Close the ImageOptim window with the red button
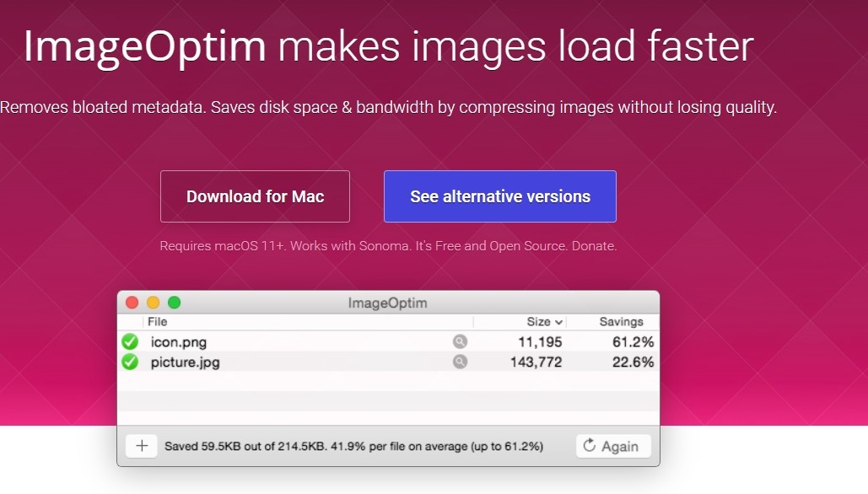The height and width of the screenshot is (494, 868). point(132,303)
